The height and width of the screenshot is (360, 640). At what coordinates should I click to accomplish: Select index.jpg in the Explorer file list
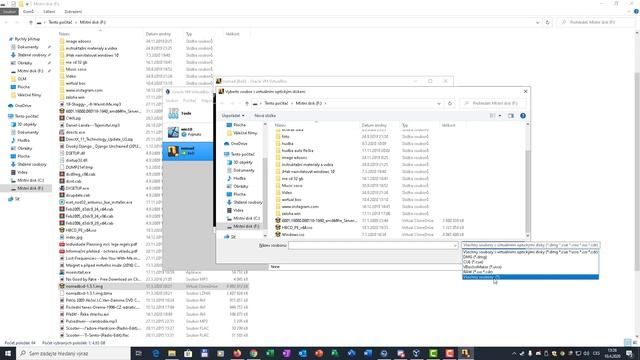pos(74,237)
